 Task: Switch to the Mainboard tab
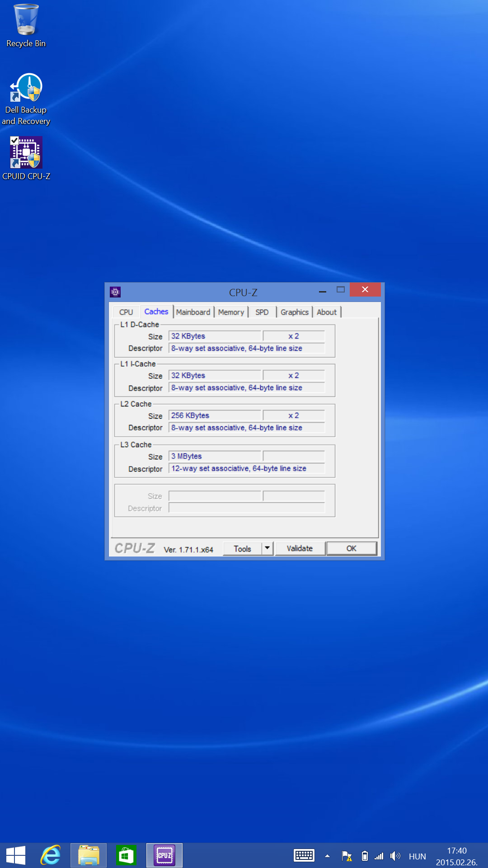click(x=193, y=312)
